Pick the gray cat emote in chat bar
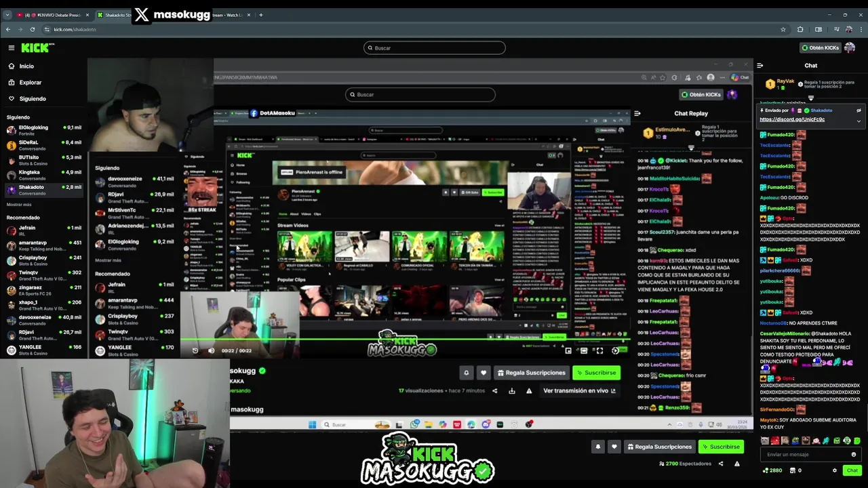This screenshot has width=868, height=488. (765, 441)
